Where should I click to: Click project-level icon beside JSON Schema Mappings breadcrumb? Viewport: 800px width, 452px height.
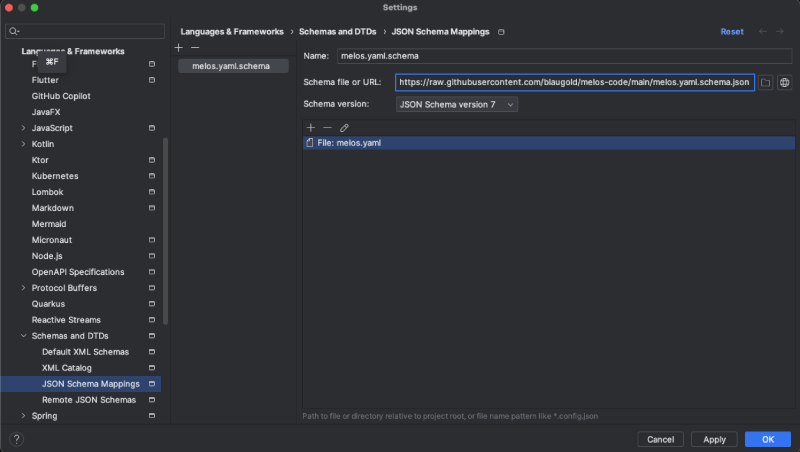click(501, 32)
